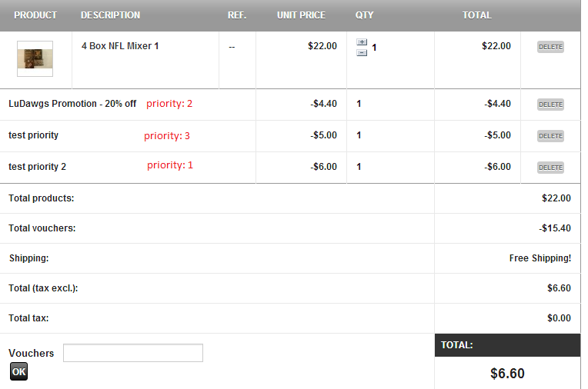Increase quantity with the plus icon
The width and height of the screenshot is (588, 389).
point(362,43)
